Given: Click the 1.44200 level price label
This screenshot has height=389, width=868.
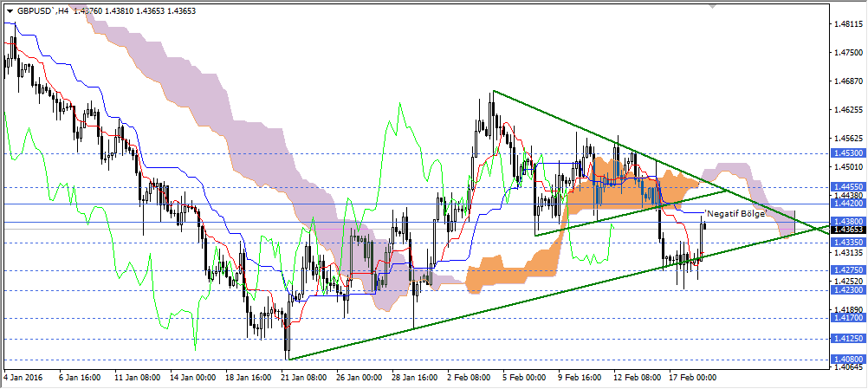Looking at the screenshot, I should [847, 204].
